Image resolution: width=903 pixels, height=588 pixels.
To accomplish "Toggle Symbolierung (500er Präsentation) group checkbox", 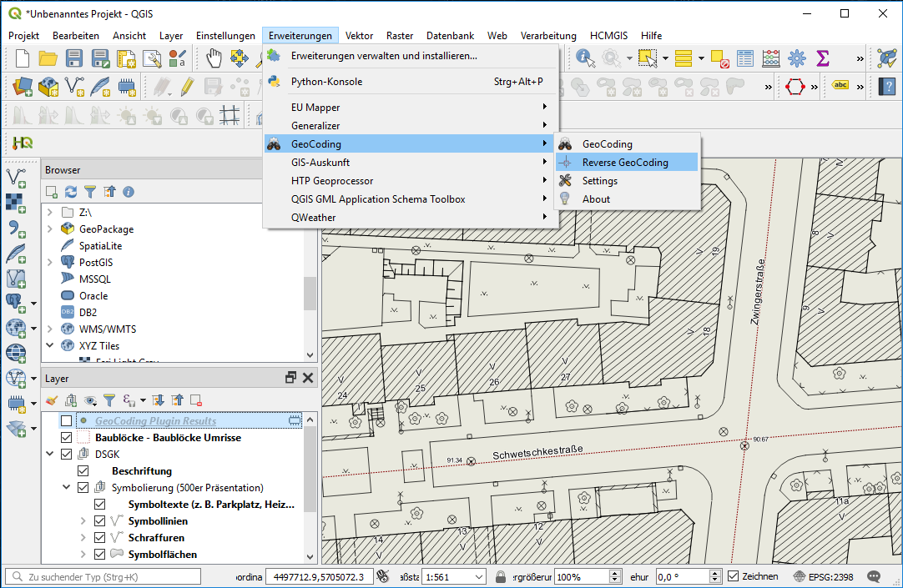I will (x=83, y=487).
